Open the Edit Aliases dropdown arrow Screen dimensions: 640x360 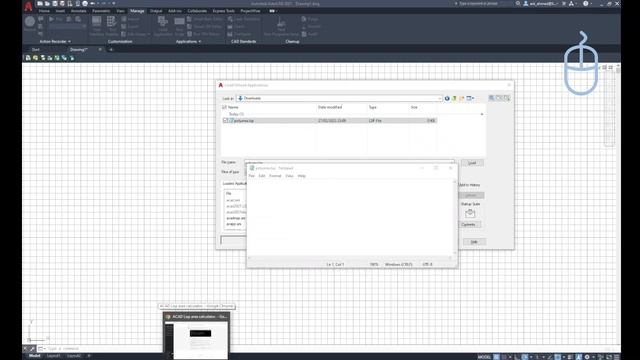pos(149,34)
